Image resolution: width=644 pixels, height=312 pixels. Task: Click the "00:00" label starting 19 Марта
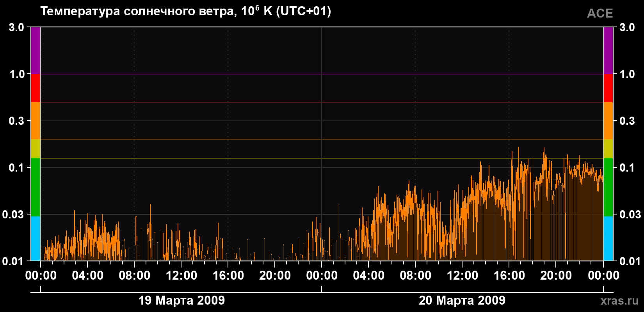[41, 276]
